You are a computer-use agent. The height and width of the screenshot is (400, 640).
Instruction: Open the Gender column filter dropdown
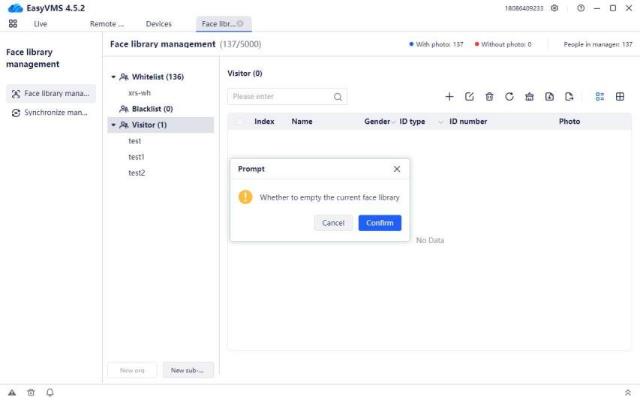[x=394, y=121]
